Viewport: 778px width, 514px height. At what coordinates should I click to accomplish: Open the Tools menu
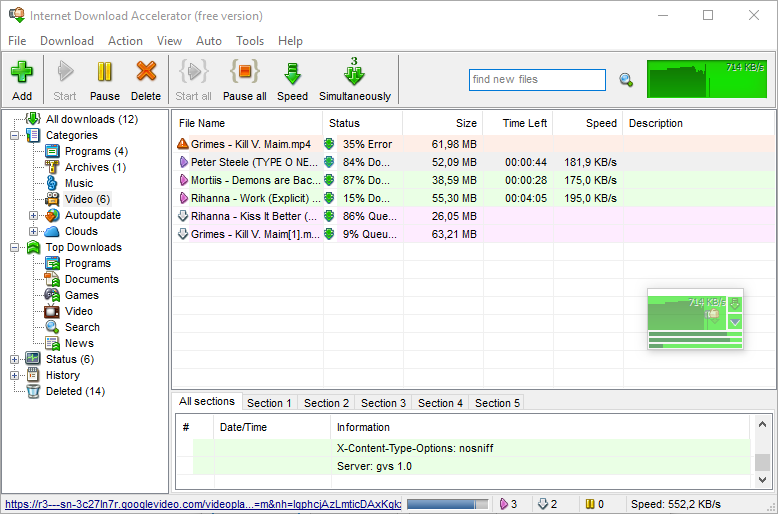250,41
